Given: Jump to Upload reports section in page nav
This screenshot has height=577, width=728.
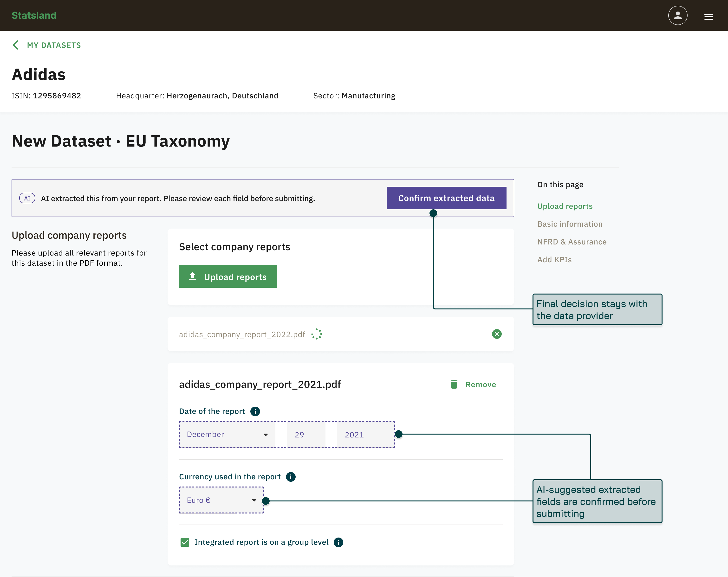Looking at the screenshot, I should pyautogui.click(x=565, y=206).
